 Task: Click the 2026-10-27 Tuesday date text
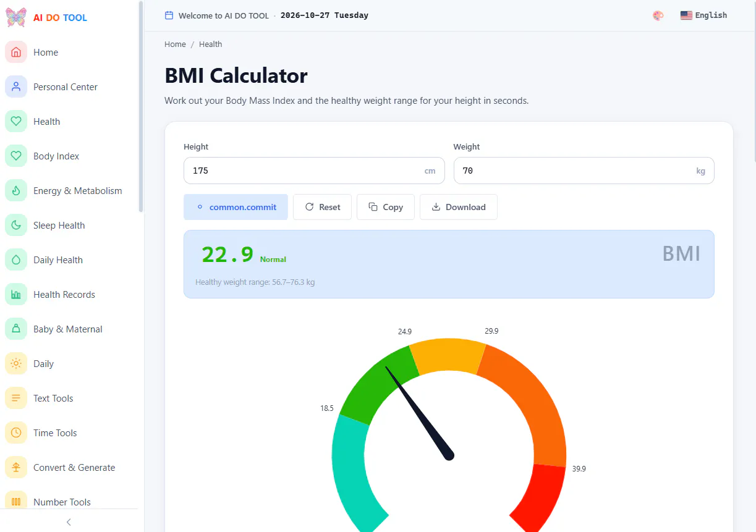[325, 15]
